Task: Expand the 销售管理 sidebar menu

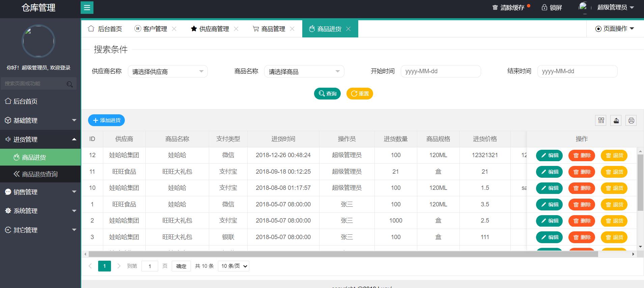Action: [40, 192]
